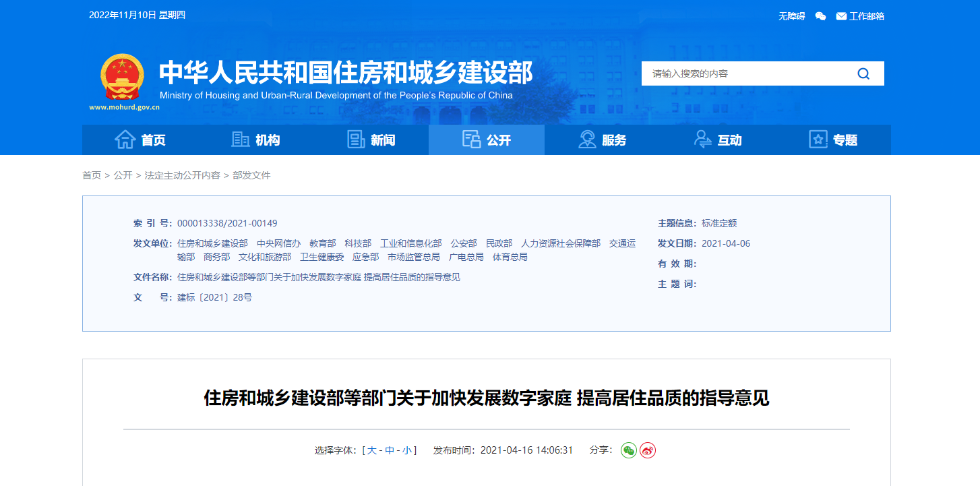This screenshot has height=486, width=980.
Task: Click issuing unit 应急部
Action: (x=366, y=257)
